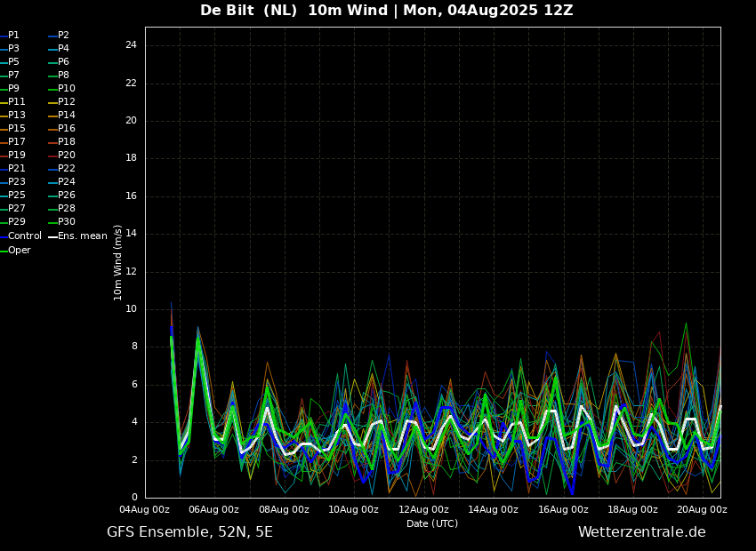Click the 04Aug 00z x-axis label
The height and width of the screenshot is (551, 756).
click(144, 509)
